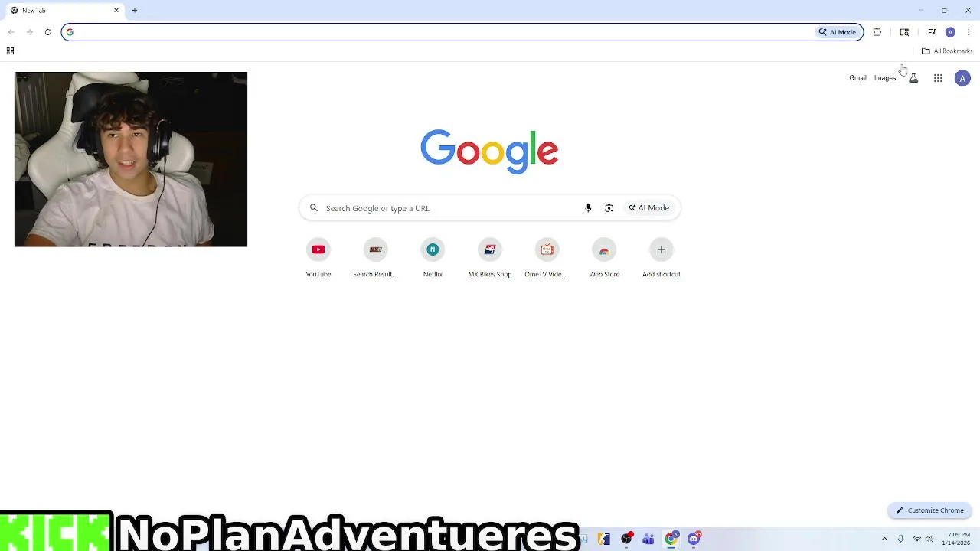Open the OBS Studio taskbar icon
Image resolution: width=980 pixels, height=551 pixels.
(x=627, y=539)
